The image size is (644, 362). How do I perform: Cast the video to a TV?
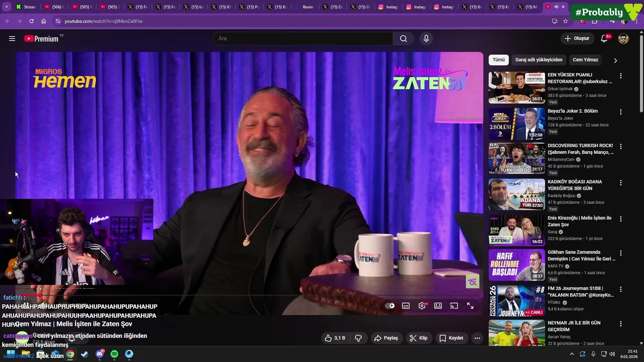[454, 306]
